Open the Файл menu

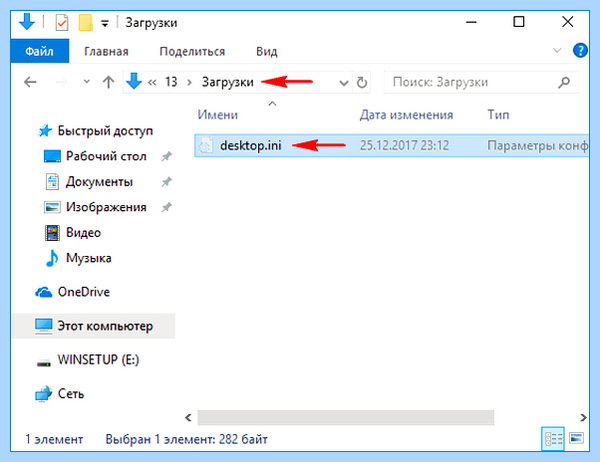(x=40, y=51)
